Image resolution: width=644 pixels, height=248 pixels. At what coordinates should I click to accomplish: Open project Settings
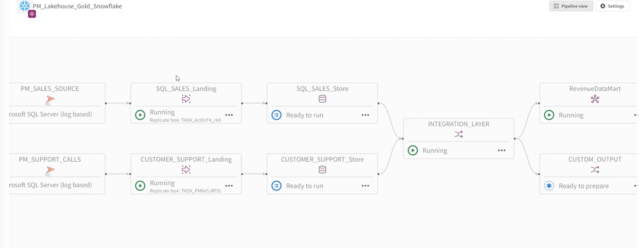(x=612, y=6)
